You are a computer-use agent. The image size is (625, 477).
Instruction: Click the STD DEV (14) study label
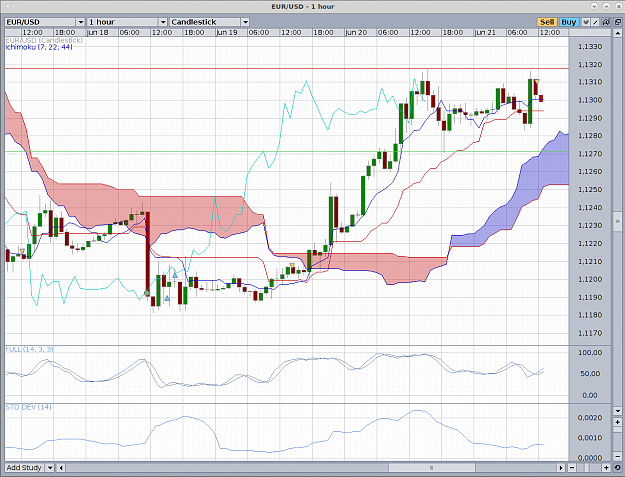28,407
